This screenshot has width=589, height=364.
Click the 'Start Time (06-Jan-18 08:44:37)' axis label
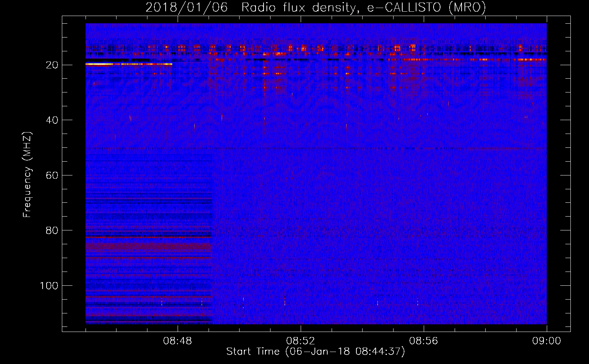316,352
